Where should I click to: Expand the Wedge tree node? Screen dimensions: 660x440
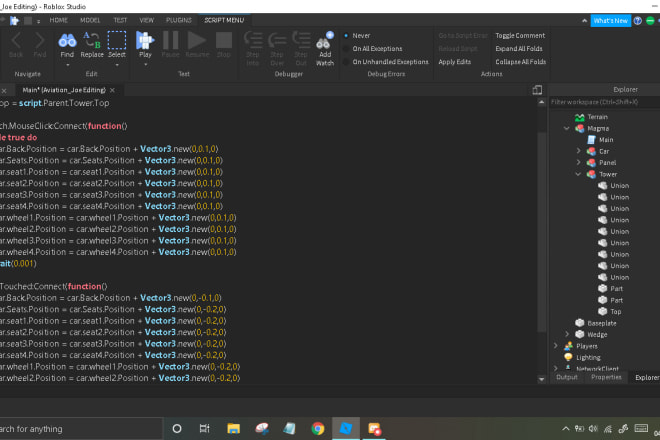coord(566,335)
